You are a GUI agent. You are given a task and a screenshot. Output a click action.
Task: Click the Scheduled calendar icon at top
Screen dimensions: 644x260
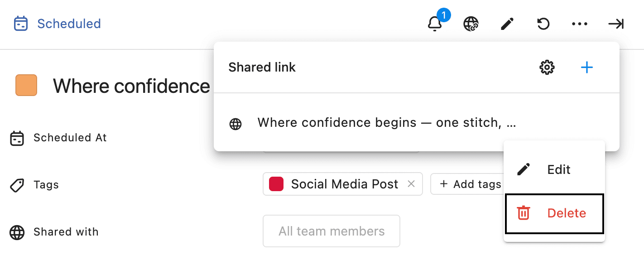click(21, 24)
